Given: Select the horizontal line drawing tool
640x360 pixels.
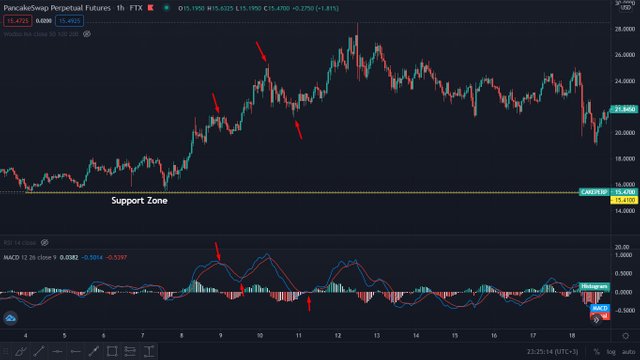Looking at the screenshot, I should [57, 351].
